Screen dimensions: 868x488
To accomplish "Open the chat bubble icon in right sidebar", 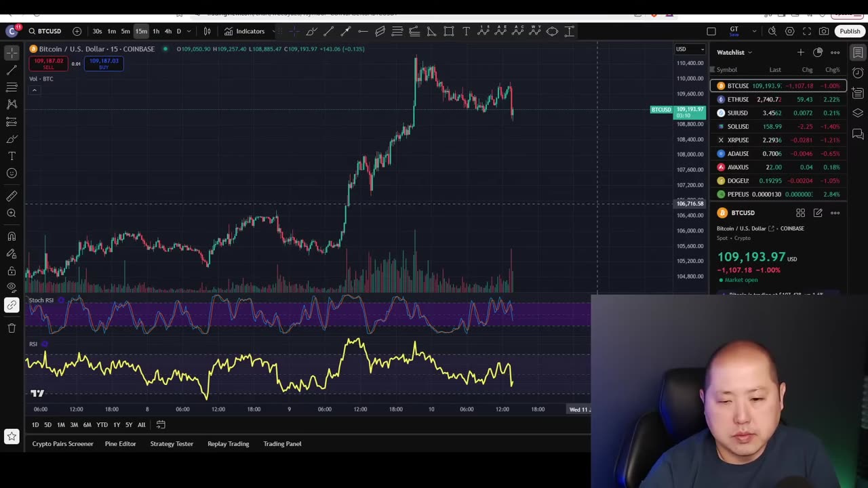I will (858, 134).
